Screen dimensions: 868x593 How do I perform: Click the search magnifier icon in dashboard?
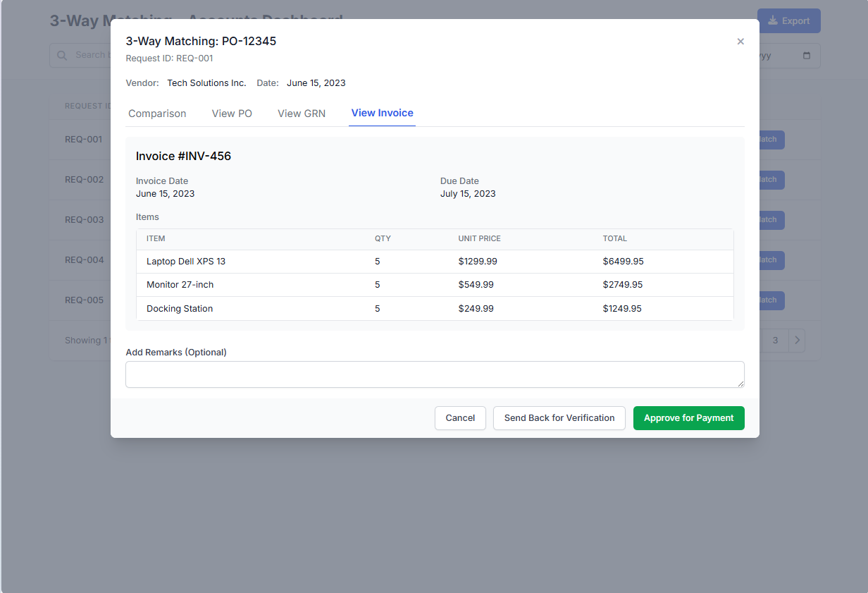coord(62,55)
